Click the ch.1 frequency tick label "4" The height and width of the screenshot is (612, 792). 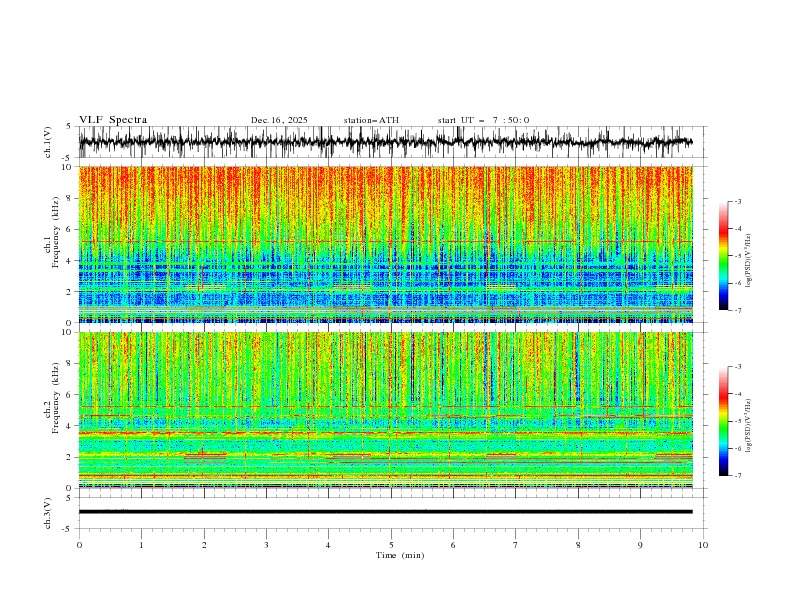(x=70, y=261)
